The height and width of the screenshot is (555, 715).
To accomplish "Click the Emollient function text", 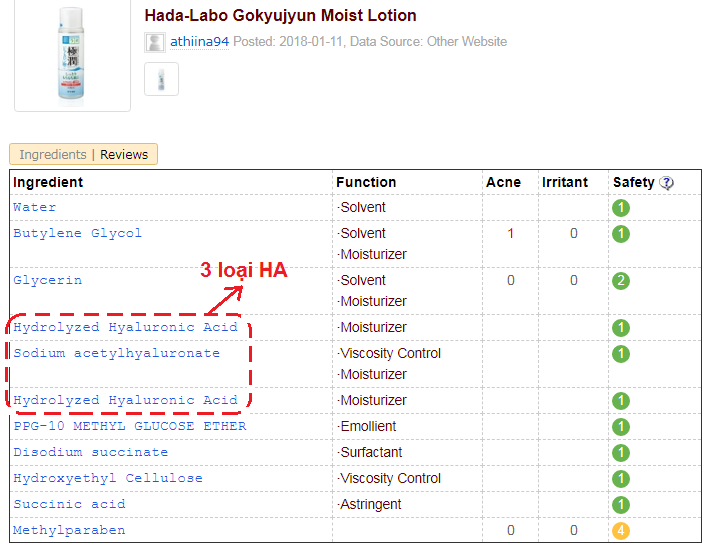I will coord(368,426).
